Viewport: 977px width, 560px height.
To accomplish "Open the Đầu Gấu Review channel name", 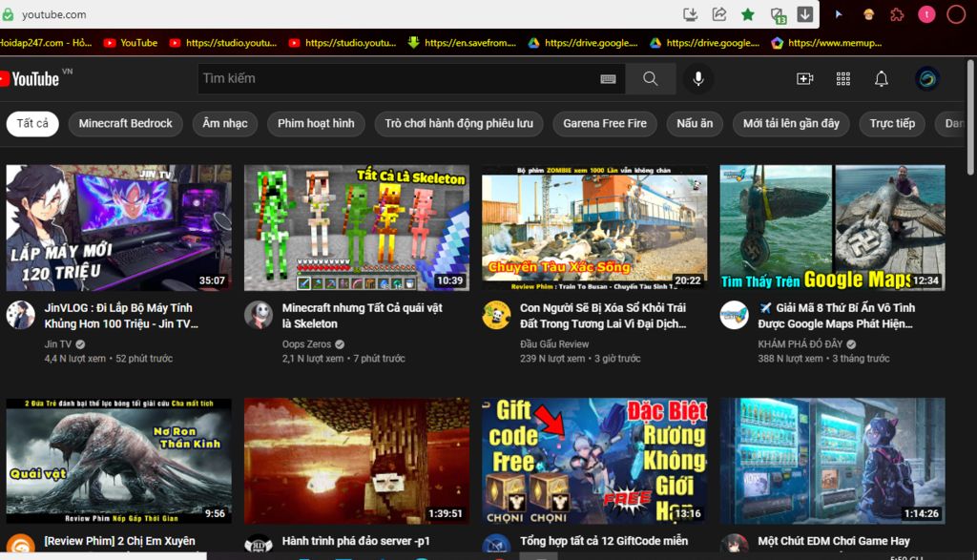I will (x=554, y=343).
